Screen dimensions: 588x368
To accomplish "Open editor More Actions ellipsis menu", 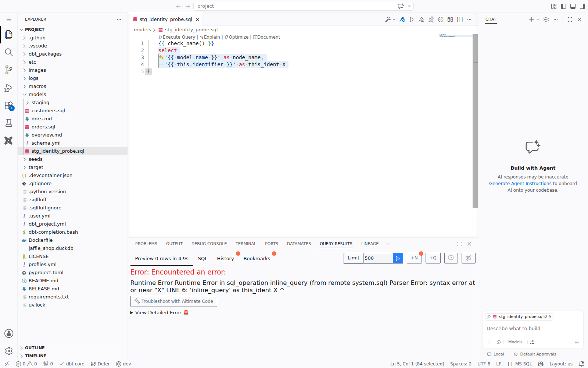I will (x=469, y=20).
